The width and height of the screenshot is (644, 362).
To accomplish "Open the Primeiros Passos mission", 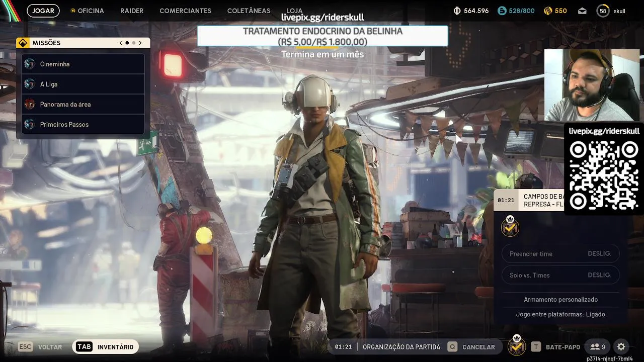I will pyautogui.click(x=83, y=124).
